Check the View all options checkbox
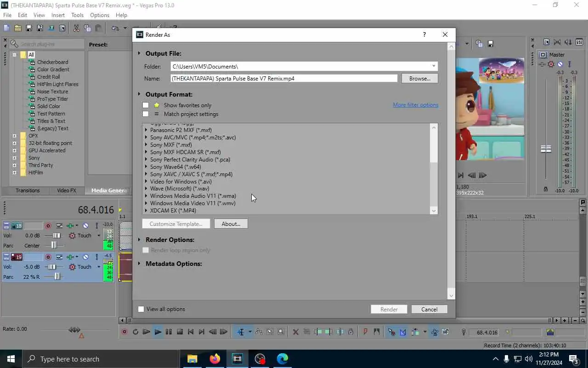Image resolution: width=588 pixels, height=368 pixels. (141, 309)
